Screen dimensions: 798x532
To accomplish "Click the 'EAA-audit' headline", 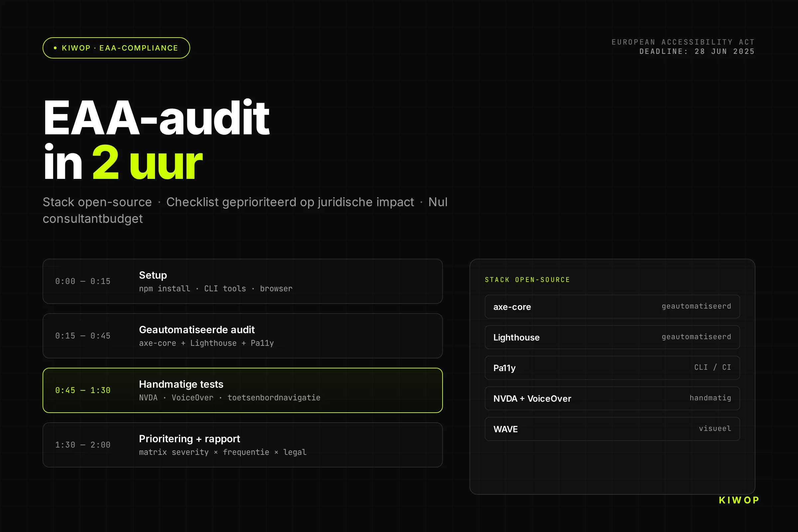I will click(x=156, y=118).
